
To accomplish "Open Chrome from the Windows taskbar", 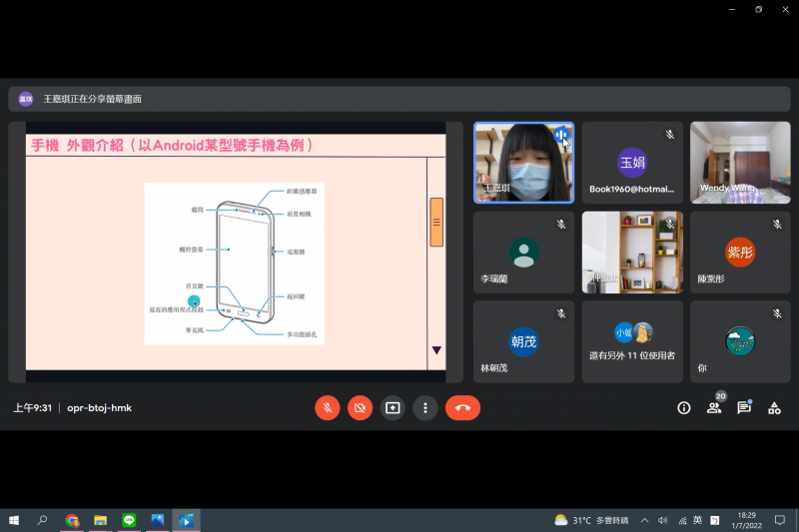I will [72, 520].
